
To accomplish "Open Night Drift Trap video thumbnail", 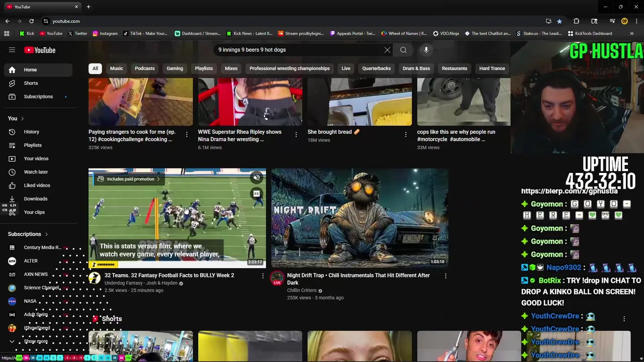I will coord(360,218).
